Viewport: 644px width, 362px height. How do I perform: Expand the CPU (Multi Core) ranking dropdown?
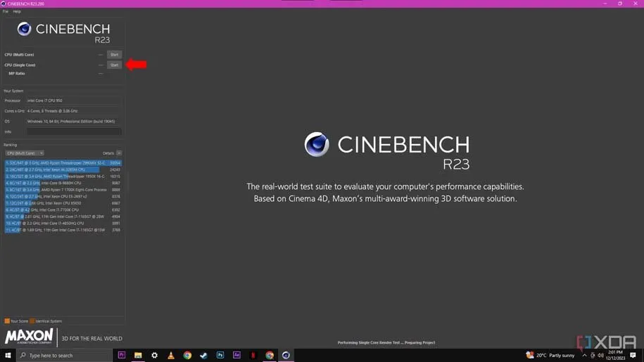pos(25,153)
